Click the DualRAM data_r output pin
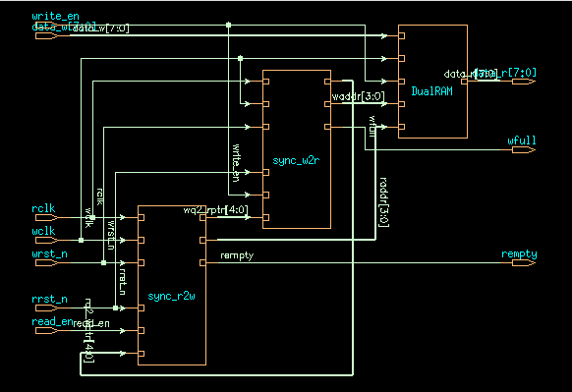 (x=464, y=82)
